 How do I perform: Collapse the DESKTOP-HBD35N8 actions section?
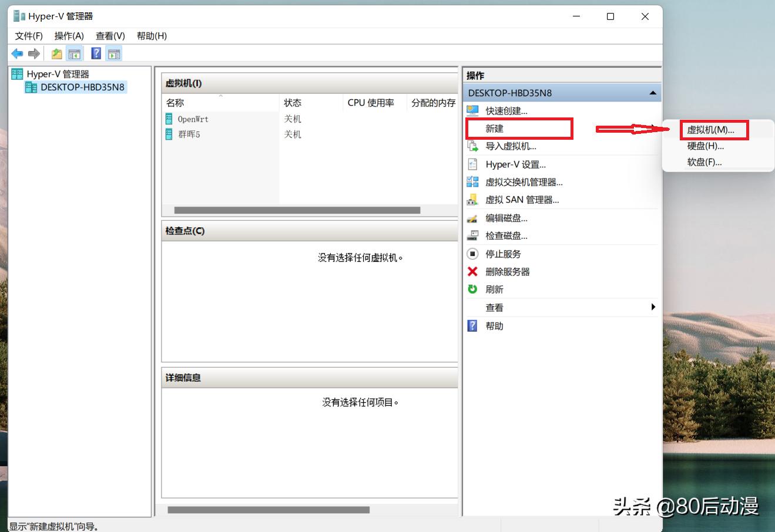click(652, 93)
